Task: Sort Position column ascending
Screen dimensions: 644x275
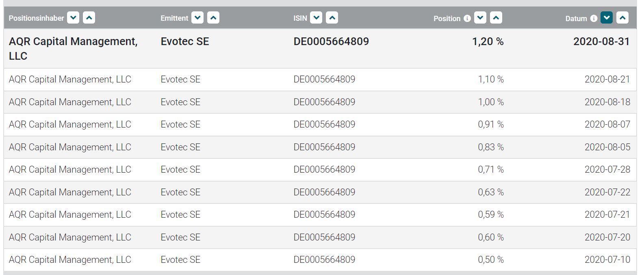Action: (496, 18)
